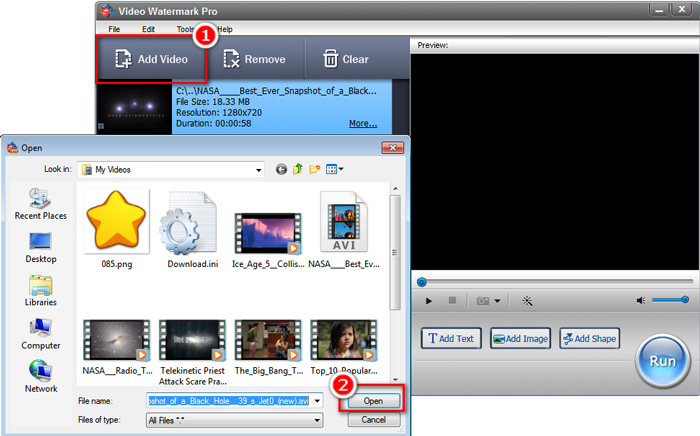
Task: Create a new folder in the dialog
Action: 315,169
